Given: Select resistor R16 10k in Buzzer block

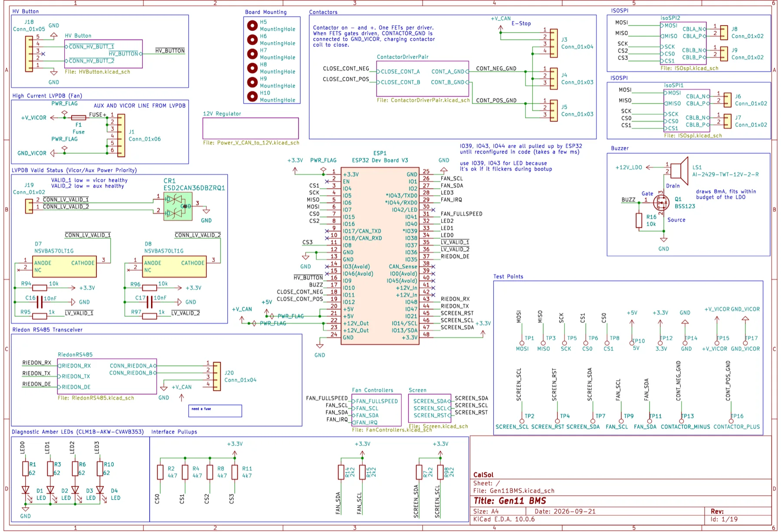Looking at the screenshot, I should tap(639, 220).
